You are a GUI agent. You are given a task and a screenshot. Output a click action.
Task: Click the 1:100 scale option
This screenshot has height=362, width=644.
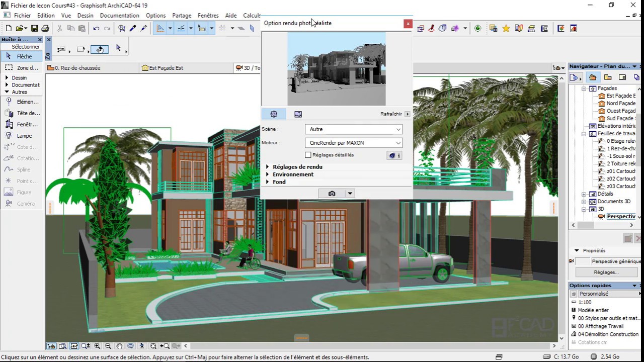point(585,302)
